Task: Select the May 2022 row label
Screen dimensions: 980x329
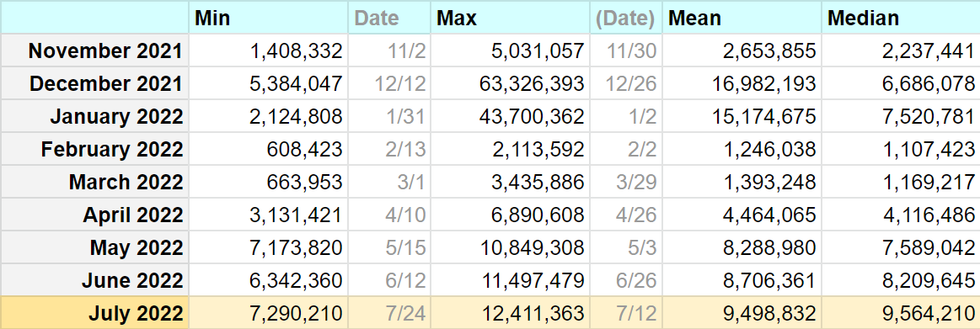Action: (94, 247)
